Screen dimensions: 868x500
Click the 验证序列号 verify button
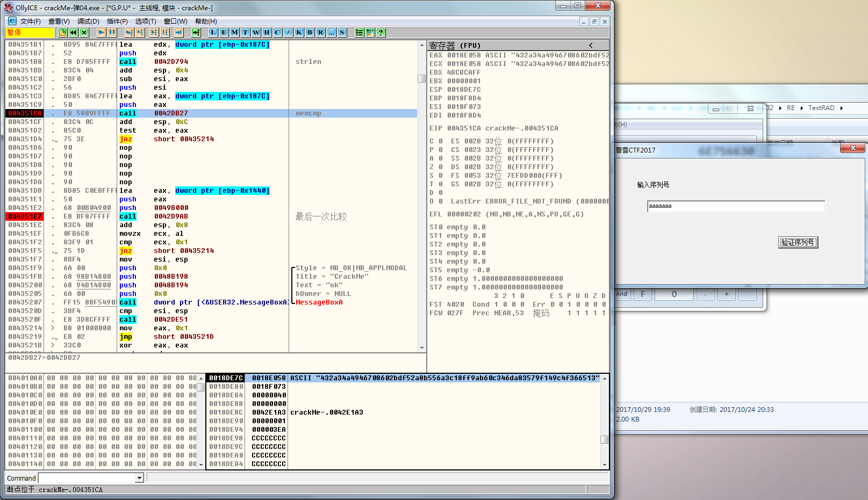pos(798,242)
